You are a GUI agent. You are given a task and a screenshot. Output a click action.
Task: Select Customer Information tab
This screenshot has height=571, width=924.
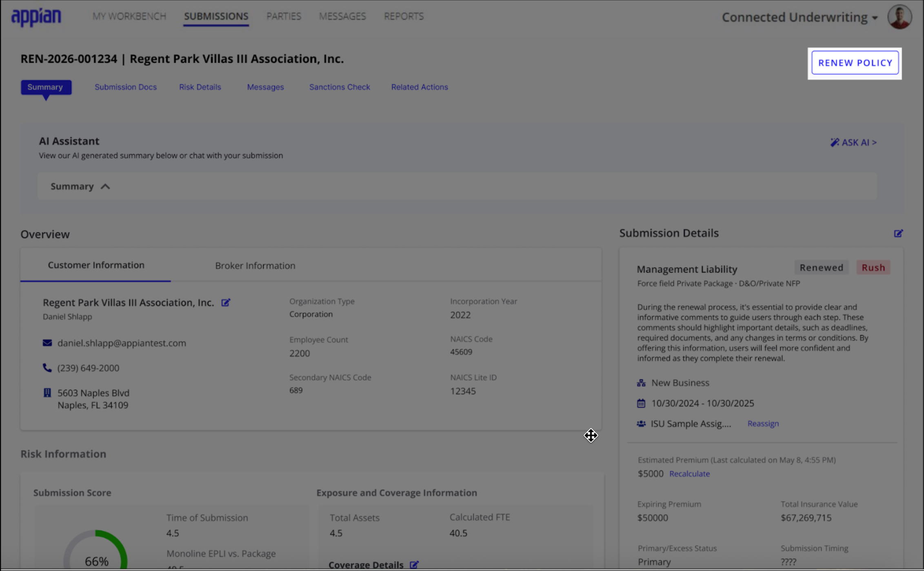(96, 265)
